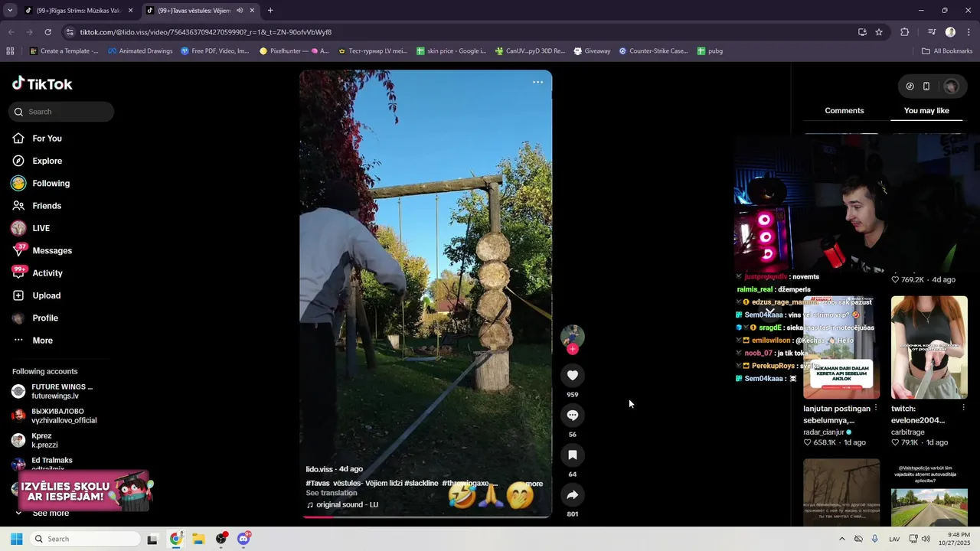
Task: Open Discord from taskbar
Action: pos(243,539)
